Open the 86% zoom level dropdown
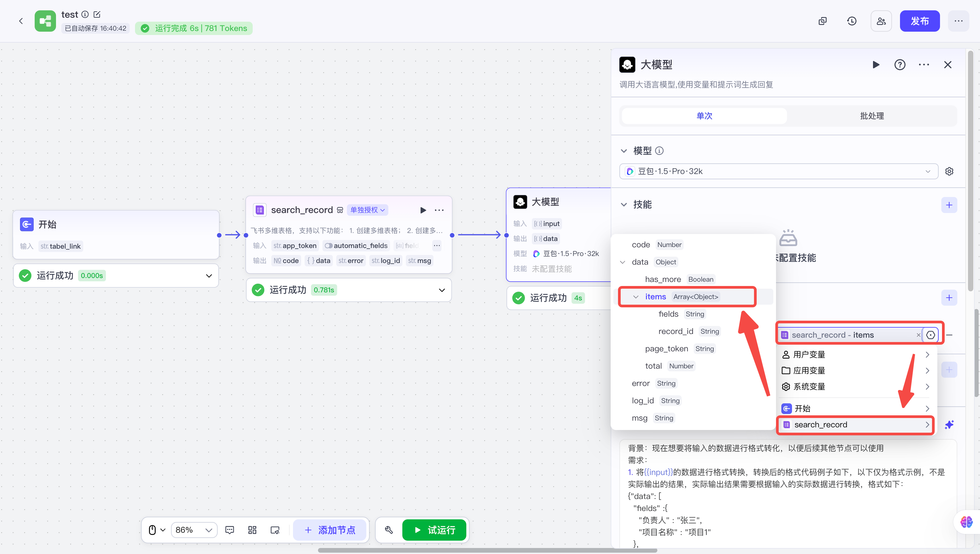 [x=194, y=530]
